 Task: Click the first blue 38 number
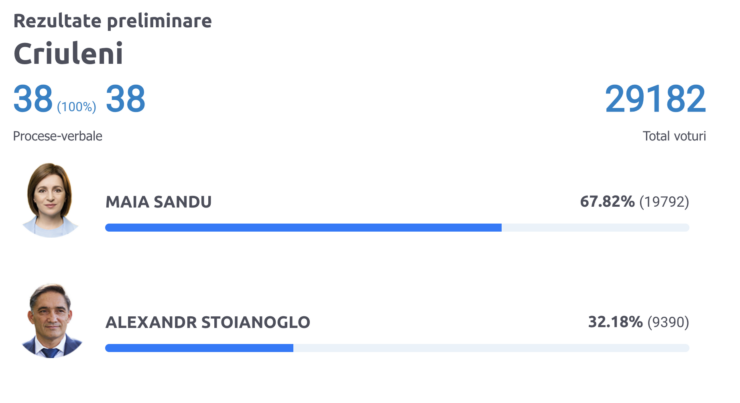coord(33,99)
